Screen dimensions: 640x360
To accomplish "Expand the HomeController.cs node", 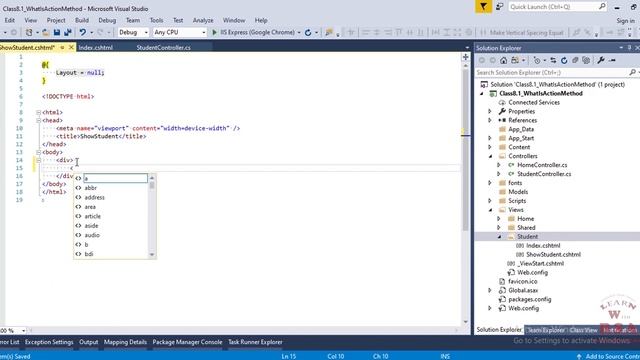I will [499, 165].
